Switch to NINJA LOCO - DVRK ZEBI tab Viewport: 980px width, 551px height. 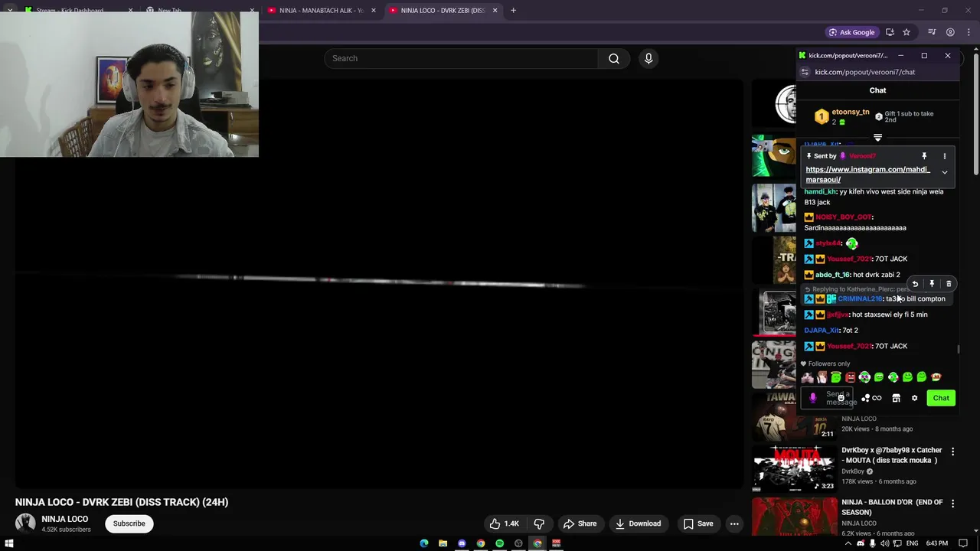(x=443, y=11)
